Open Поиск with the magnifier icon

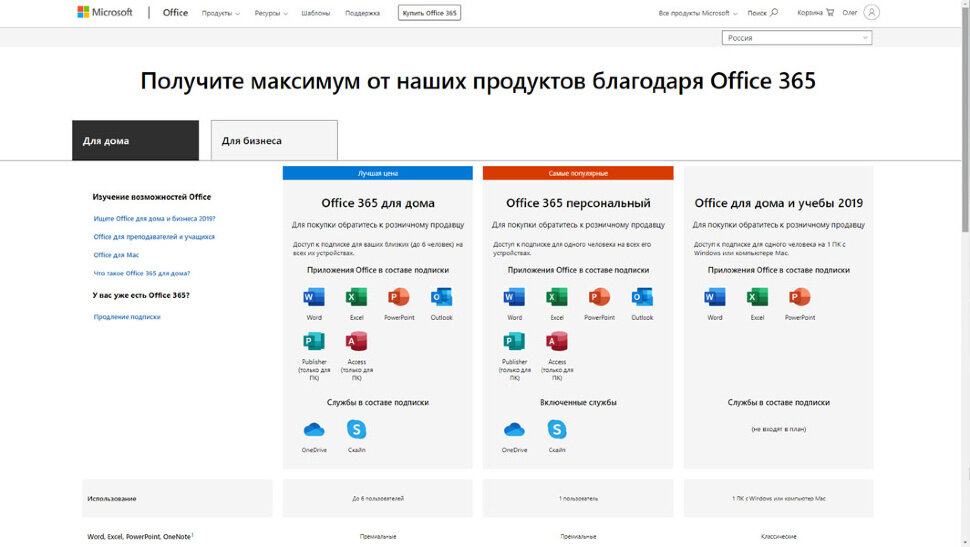[762, 12]
